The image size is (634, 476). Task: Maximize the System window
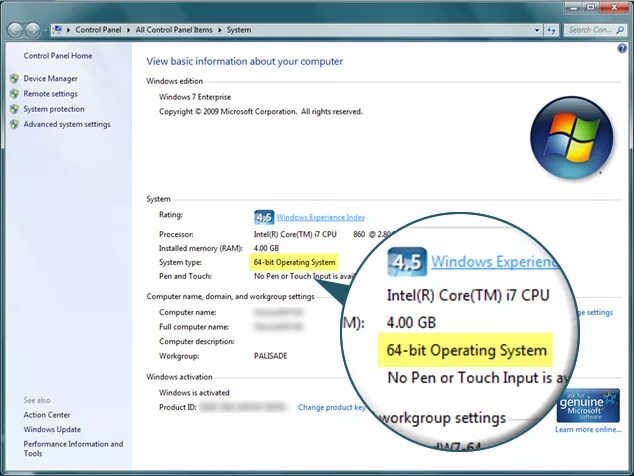(x=590, y=8)
